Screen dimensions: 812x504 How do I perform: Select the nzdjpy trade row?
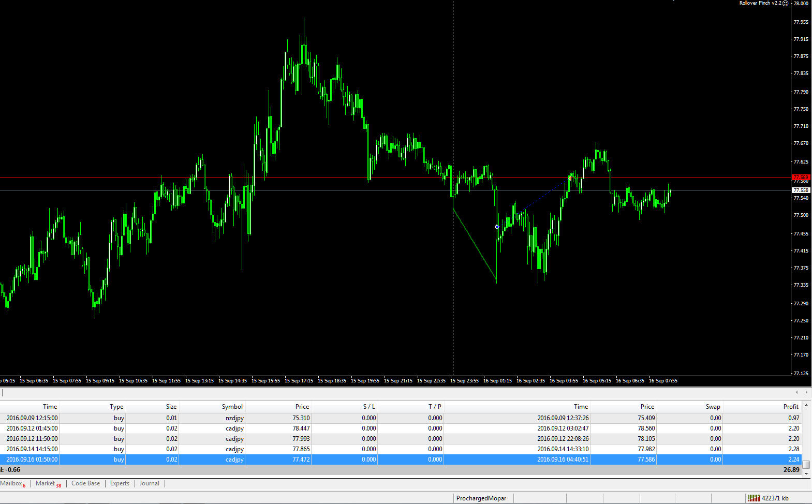click(401, 418)
